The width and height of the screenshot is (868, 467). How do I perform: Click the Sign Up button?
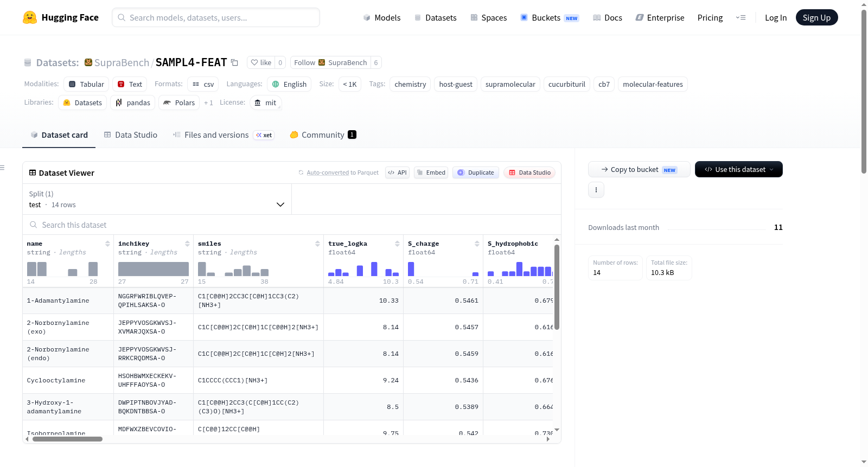(816, 17)
